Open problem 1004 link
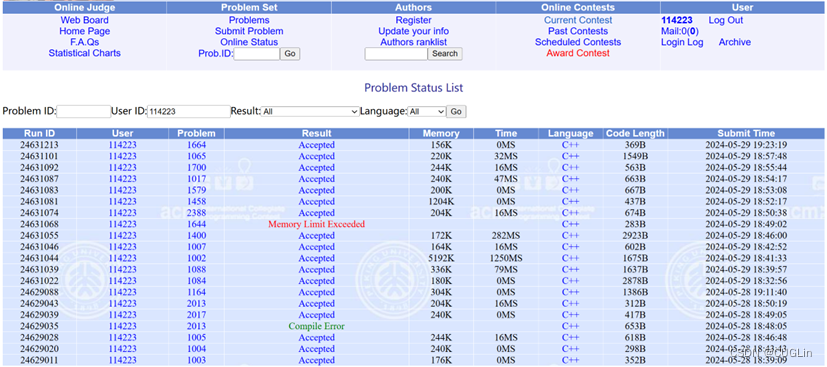827x367 pixels. (x=196, y=349)
